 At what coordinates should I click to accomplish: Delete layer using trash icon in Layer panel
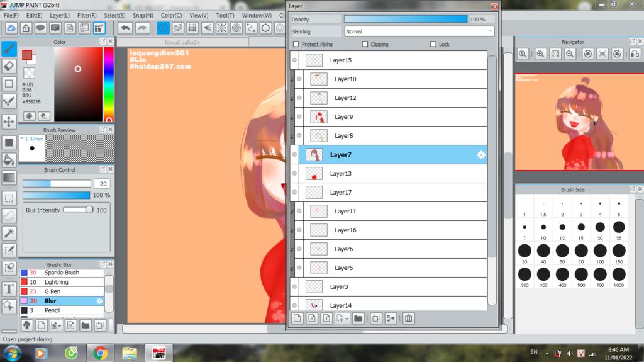(x=408, y=319)
